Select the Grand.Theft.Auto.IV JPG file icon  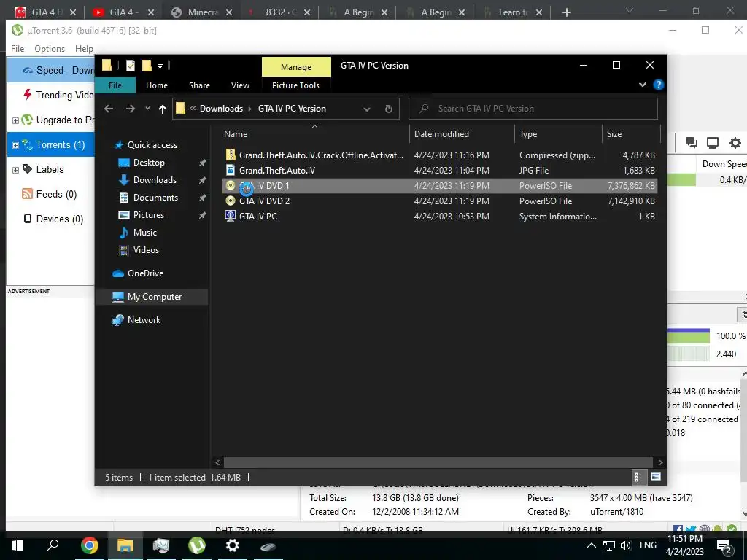click(x=231, y=170)
